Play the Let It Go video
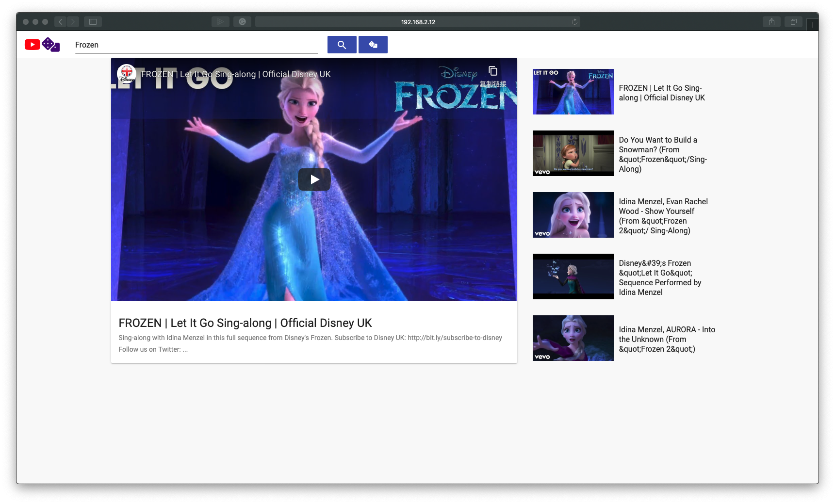Viewport: 835px width, 504px height. click(x=314, y=179)
